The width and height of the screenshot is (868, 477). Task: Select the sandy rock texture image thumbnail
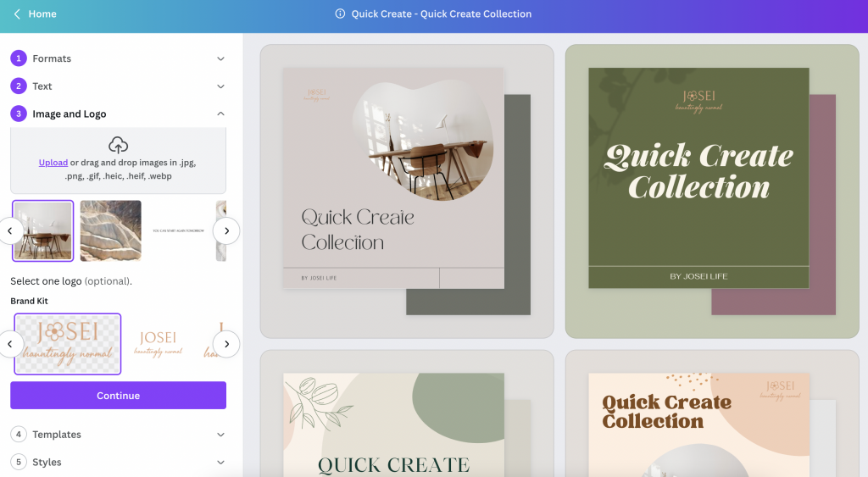pos(111,230)
